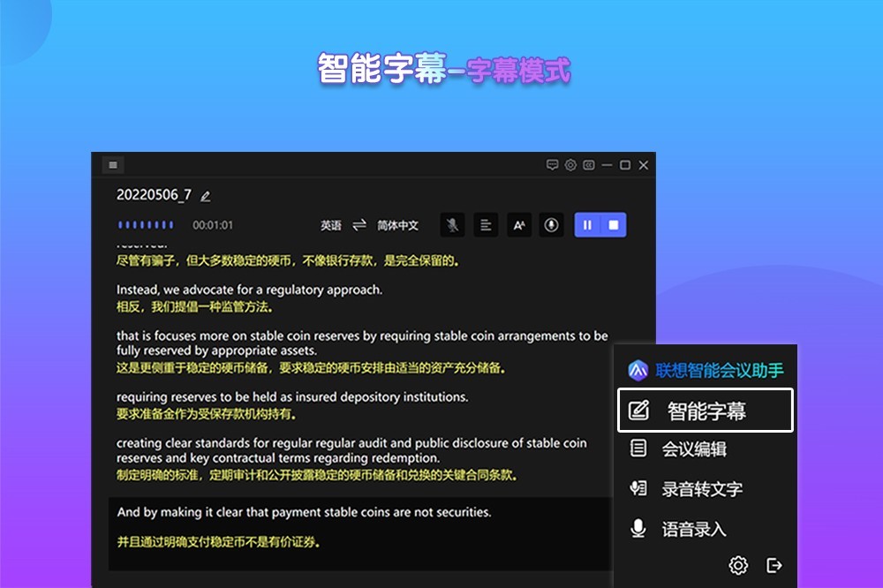Click line 'Instead, we advocate for a regulatory approach.'
This screenshot has height=588, width=883.
249,290
